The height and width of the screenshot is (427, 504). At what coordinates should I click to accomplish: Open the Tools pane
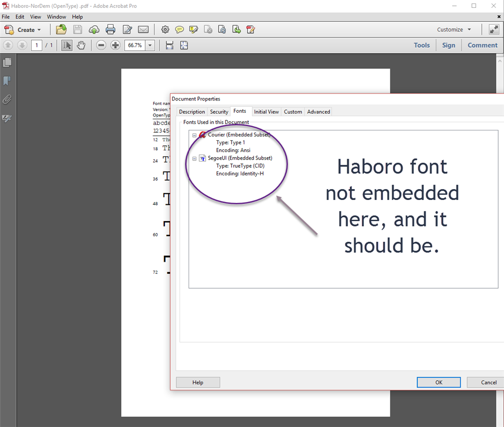(x=422, y=45)
